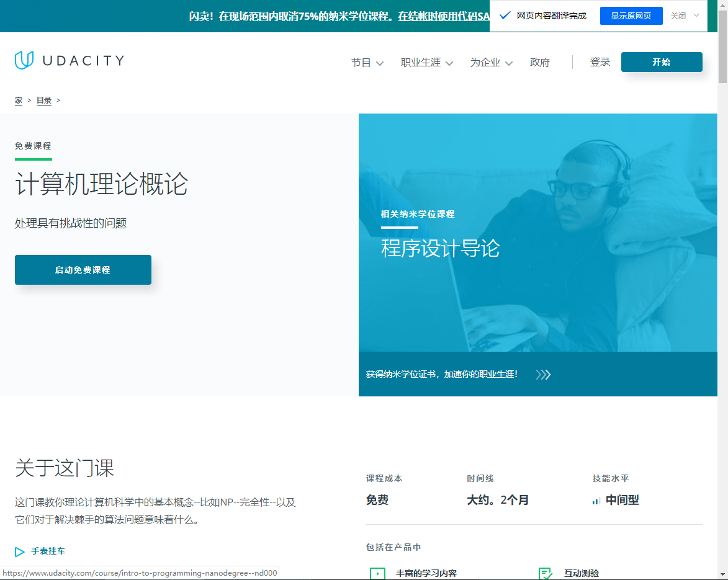Click the 目录 breadcrumb link

[44, 100]
